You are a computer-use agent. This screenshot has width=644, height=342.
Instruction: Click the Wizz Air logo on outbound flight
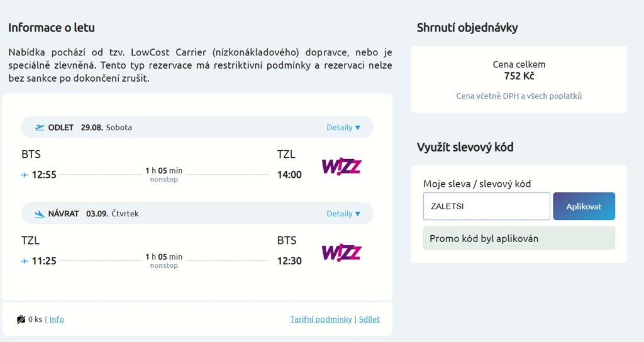tap(341, 166)
